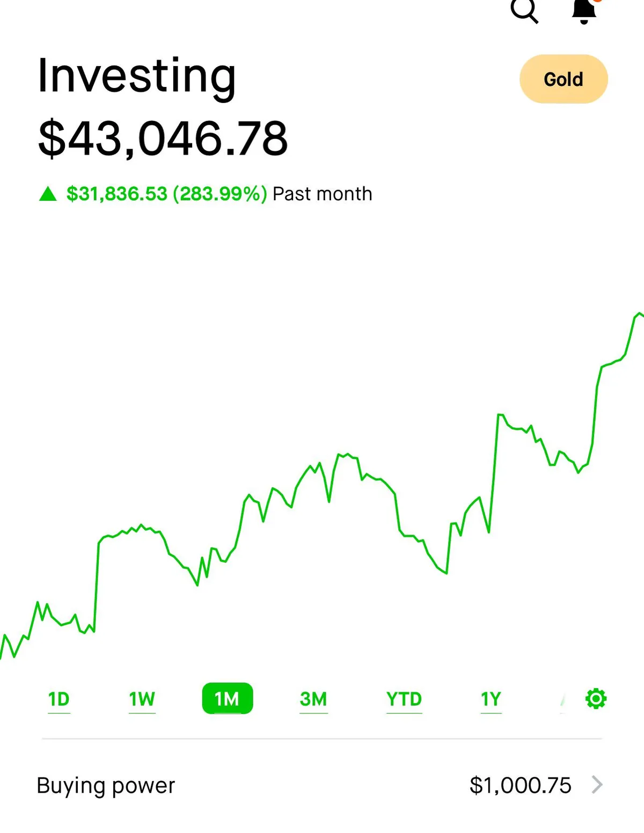
Task: Tap the "Past month" label
Action: (322, 194)
